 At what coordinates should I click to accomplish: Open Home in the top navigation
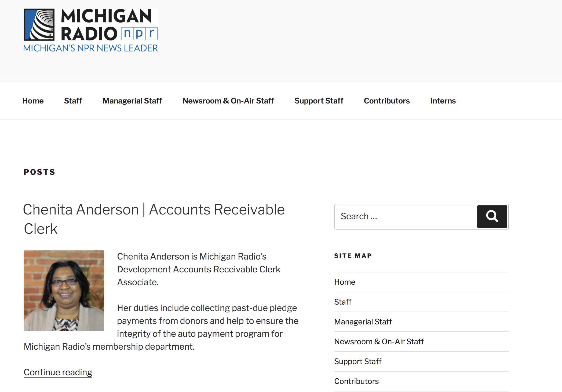point(33,101)
